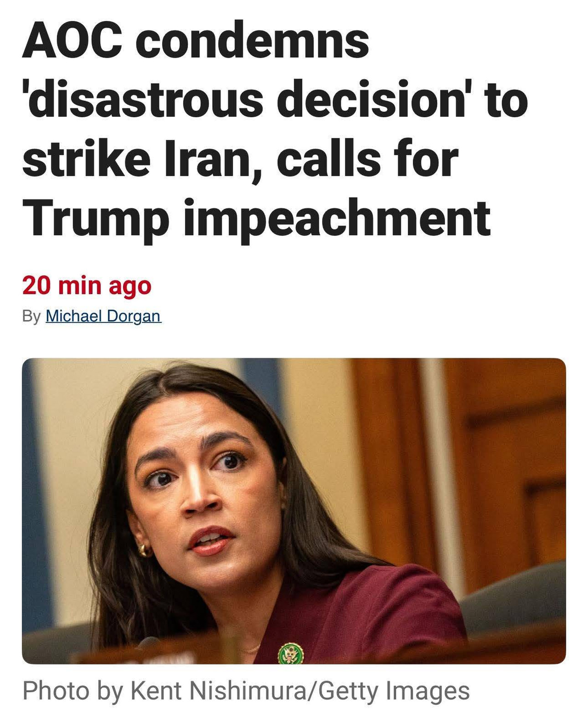Viewport: 588px width, 715px height.
Task: Open the Michael Dorgan author link
Action: tap(103, 316)
